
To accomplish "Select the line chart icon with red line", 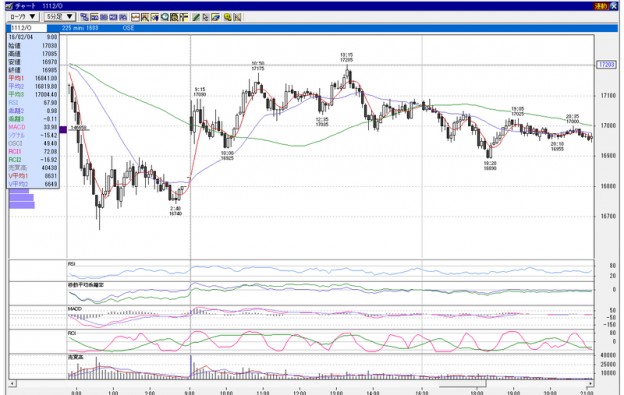I will (135, 17).
